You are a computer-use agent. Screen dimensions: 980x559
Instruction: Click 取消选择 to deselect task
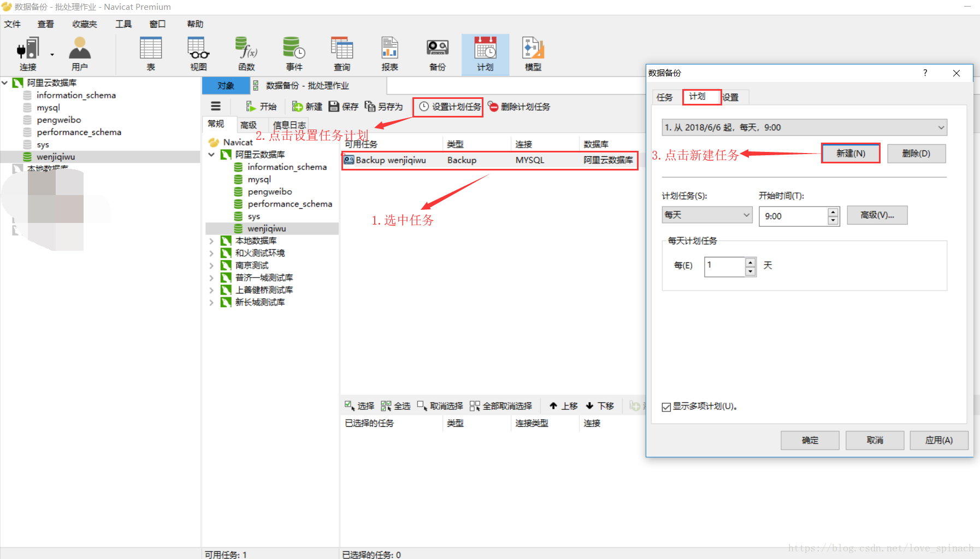point(440,406)
